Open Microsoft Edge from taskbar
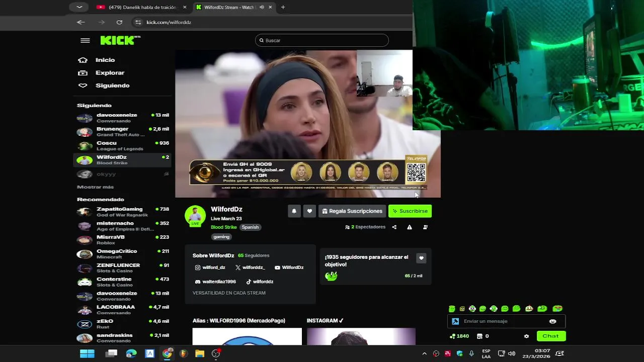Image resolution: width=644 pixels, height=362 pixels. tap(131, 353)
